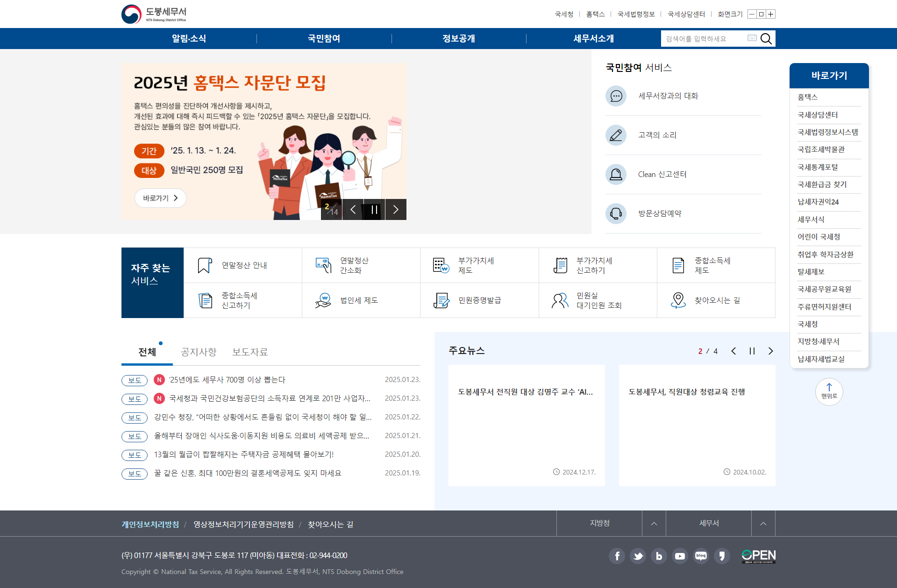Screen dimensions: 897x588
Task: Pause the main banner slideshow
Action: 374,210
